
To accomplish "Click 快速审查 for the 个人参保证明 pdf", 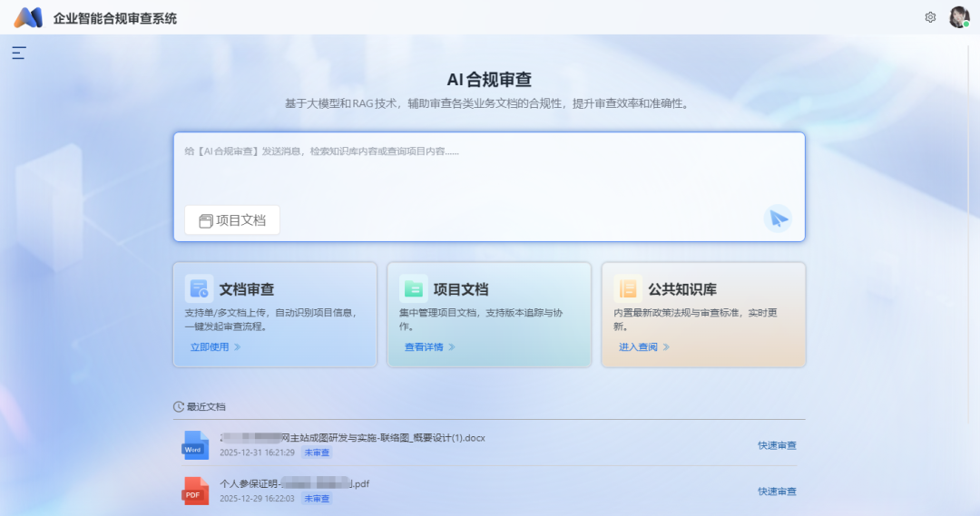I will pyautogui.click(x=777, y=491).
